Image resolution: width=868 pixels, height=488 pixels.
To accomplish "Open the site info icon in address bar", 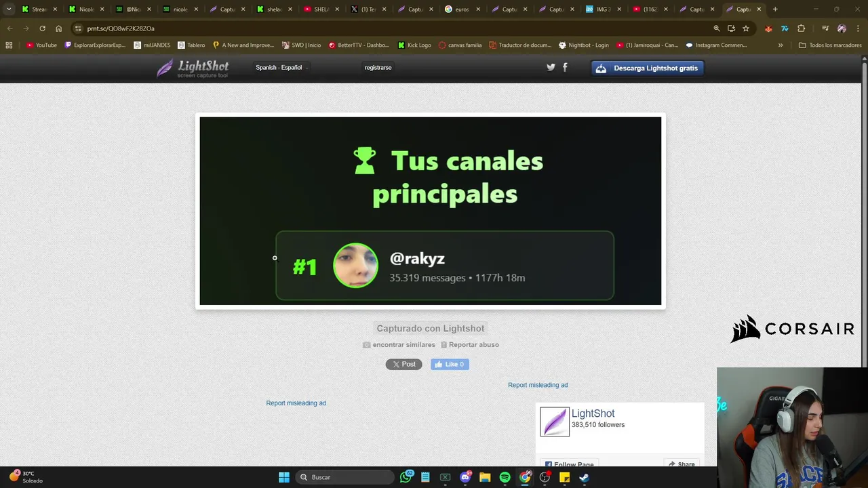I will 78,28.
